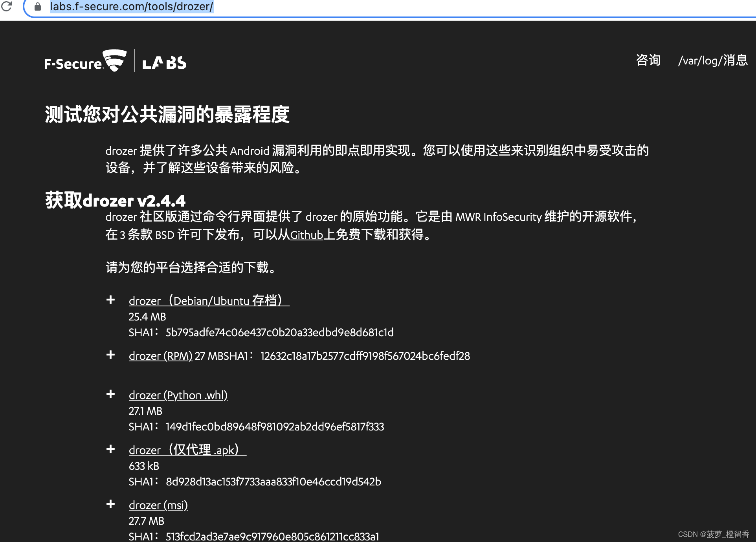Open the 咨询 menu item

[648, 61]
